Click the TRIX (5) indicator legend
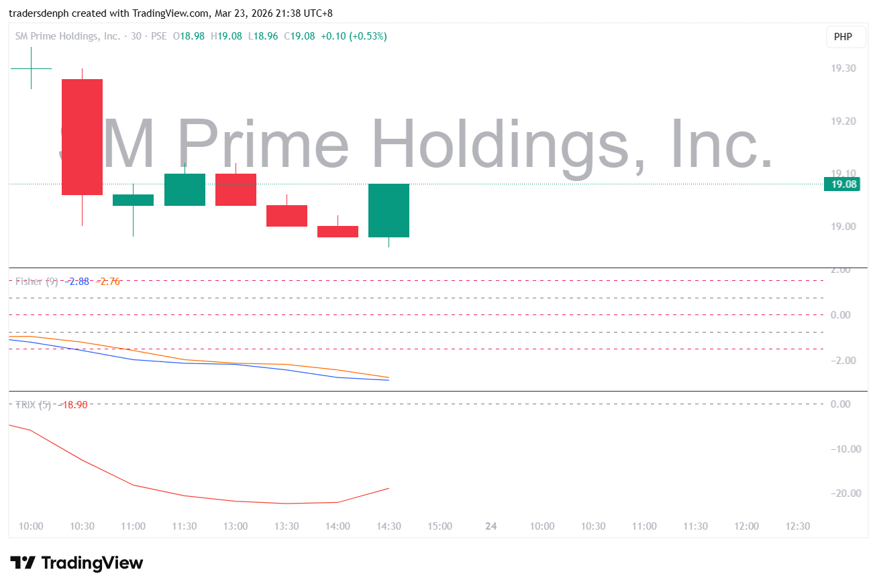 pos(33,404)
